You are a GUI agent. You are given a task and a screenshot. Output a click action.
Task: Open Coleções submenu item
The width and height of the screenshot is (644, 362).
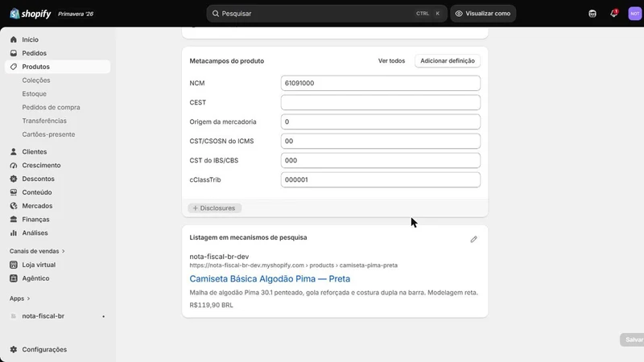click(x=36, y=80)
